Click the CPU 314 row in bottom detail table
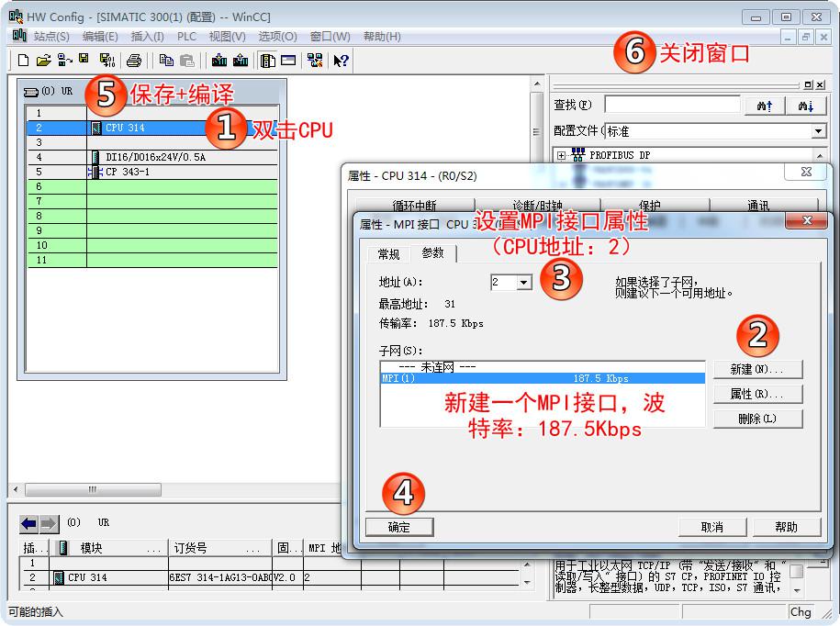The image size is (840, 626). pos(271,577)
